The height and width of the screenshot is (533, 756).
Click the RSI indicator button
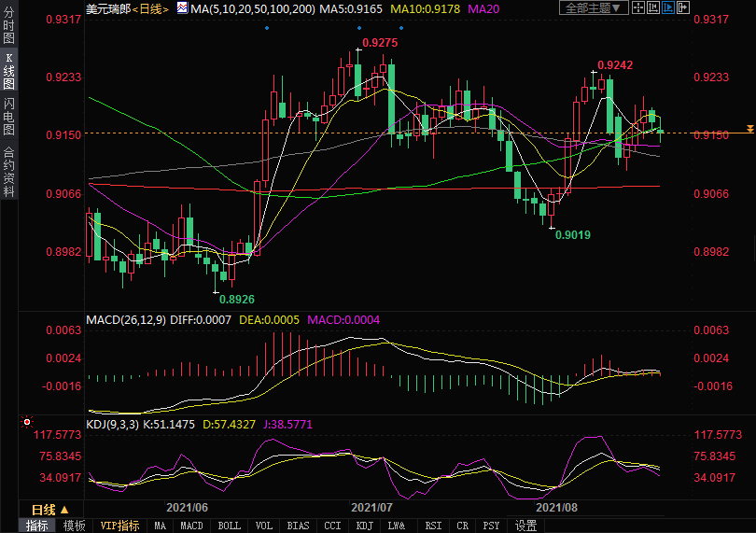coord(433,526)
